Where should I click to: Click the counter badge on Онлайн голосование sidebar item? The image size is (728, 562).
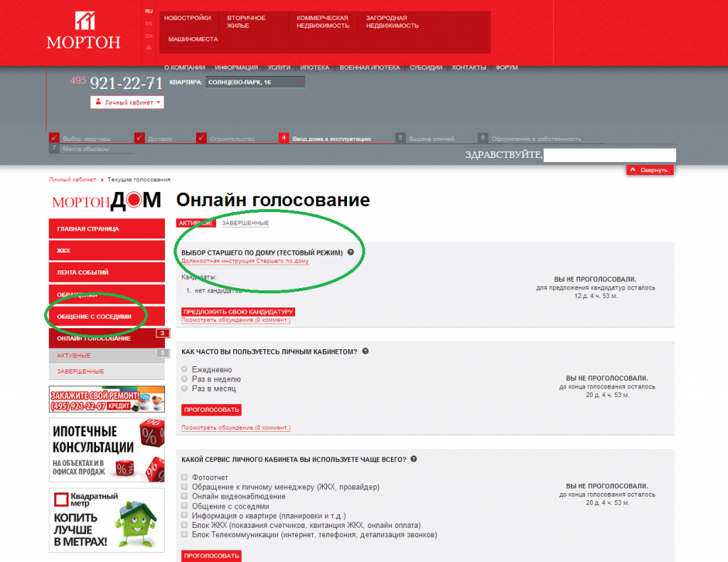pos(162,333)
